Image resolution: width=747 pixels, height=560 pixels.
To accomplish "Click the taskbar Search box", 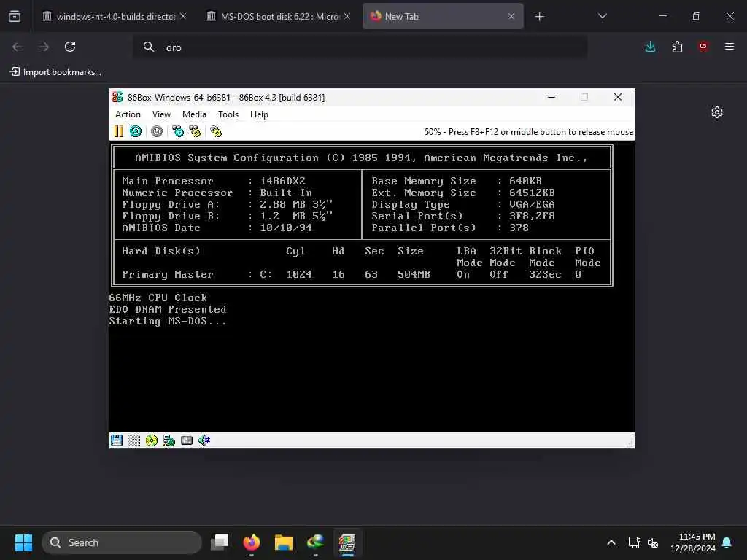I will point(122,542).
